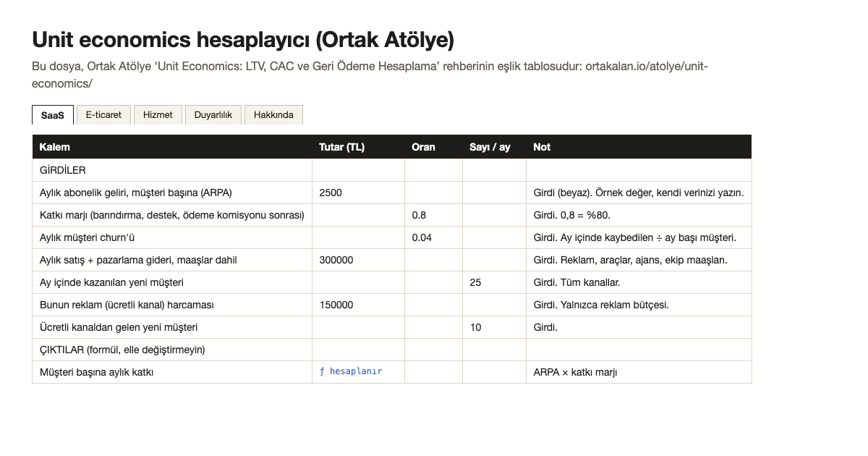Click note 'Girdi (beyaz). Örnek değer...'
The height and width of the screenshot is (456, 868).
point(639,193)
